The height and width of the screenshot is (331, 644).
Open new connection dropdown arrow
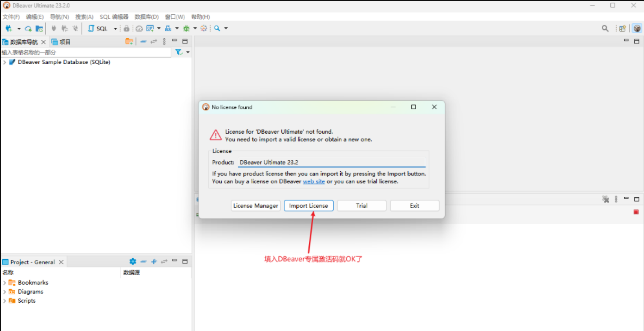point(19,29)
